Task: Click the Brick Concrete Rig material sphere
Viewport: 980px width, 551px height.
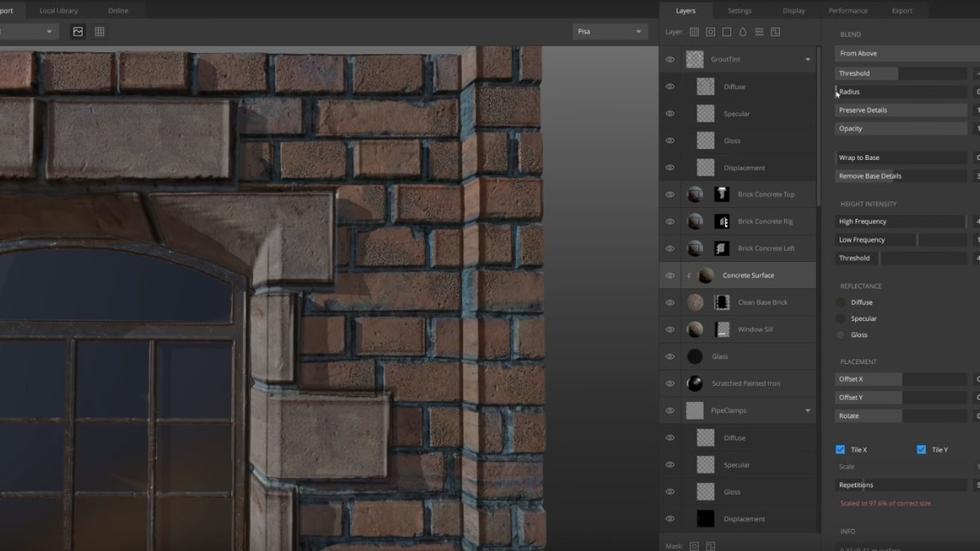Action: tap(695, 221)
